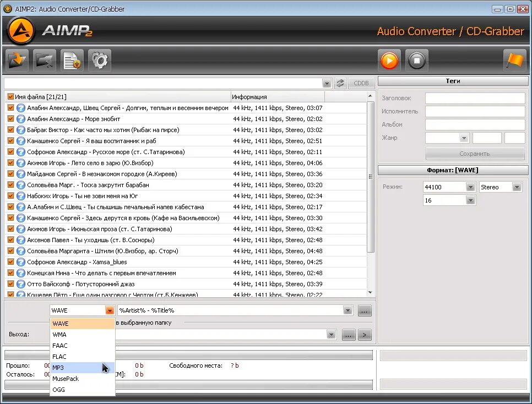Click info icon for А.Алабин и С.Швец track
532x404 pixels.
21,207
